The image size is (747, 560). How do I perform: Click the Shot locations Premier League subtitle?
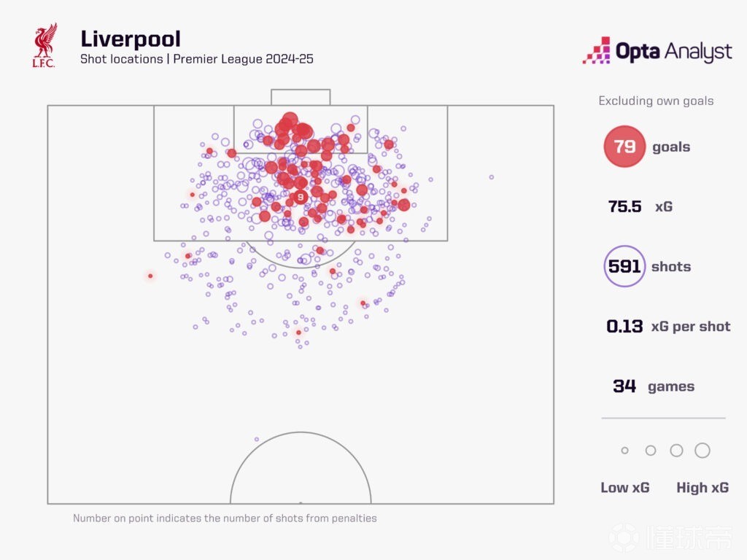(197, 59)
